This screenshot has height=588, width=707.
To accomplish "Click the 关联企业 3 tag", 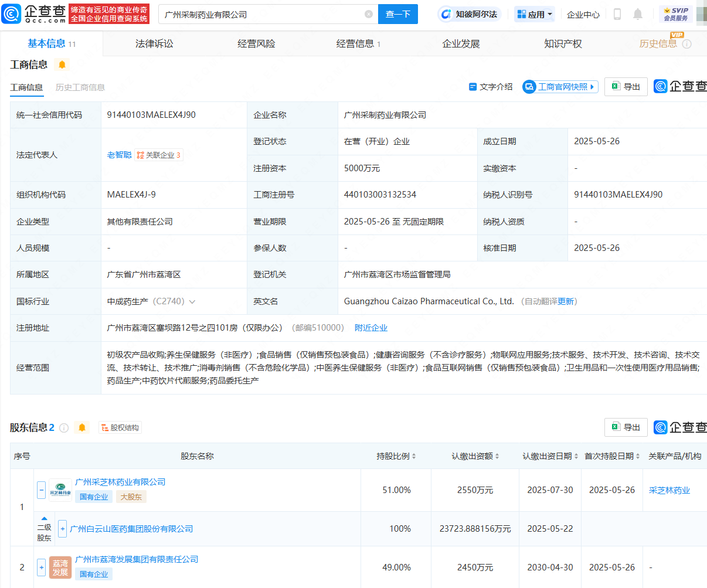I will (x=159, y=155).
